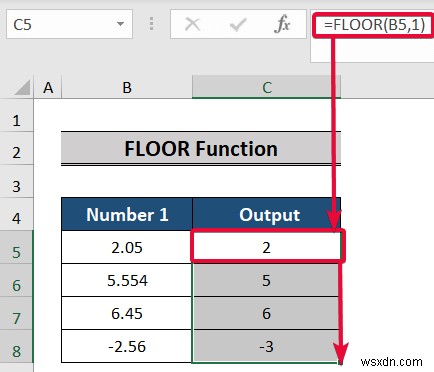Screen dimensions: 434x372
Task: Select output cell with value 5
Action: [267, 280]
